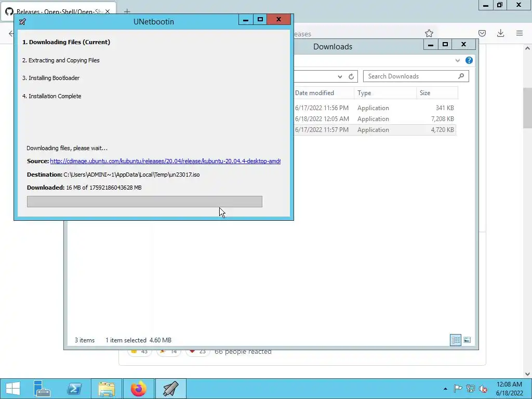This screenshot has width=532, height=399.
Task: Minimize the Downloads window
Action: click(431, 45)
